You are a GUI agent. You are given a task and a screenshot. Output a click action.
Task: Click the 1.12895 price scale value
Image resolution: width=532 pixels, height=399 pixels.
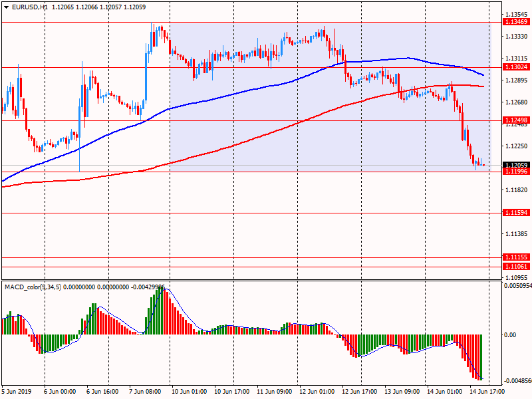tap(517, 80)
